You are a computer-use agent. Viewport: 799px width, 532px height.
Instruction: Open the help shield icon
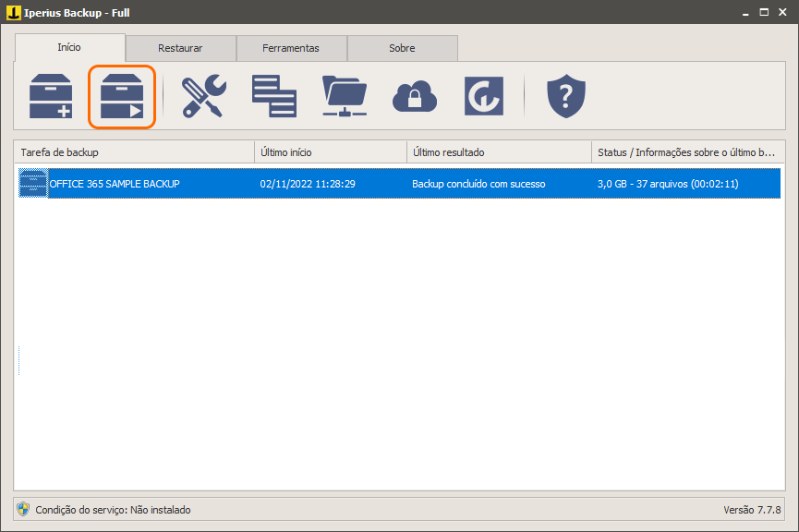tap(566, 96)
